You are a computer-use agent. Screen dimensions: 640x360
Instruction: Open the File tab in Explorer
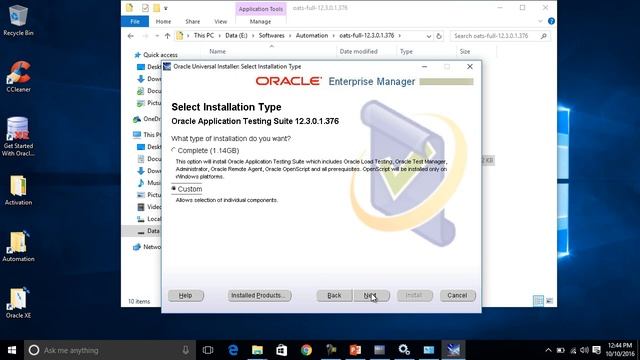(135, 22)
